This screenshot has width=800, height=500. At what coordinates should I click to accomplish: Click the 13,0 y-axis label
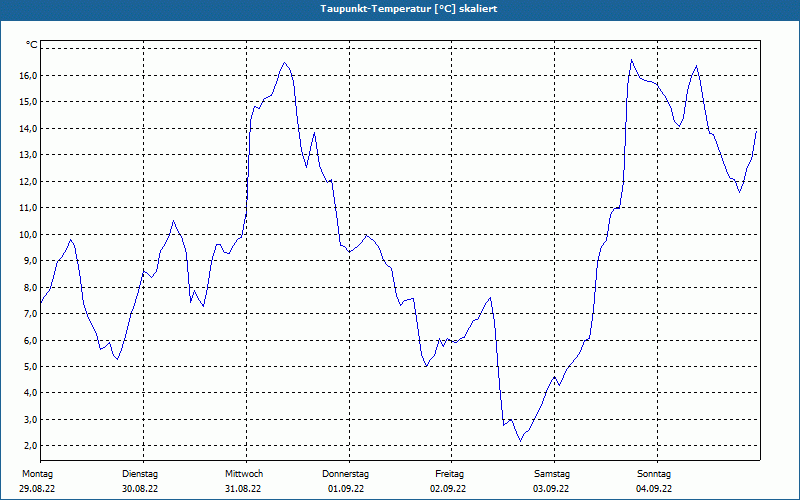29,155
